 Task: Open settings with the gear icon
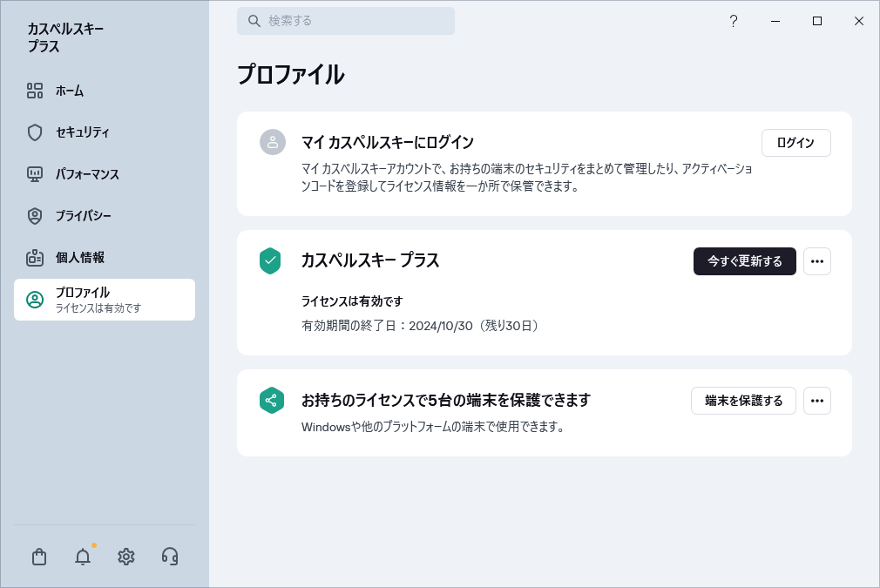coord(126,557)
